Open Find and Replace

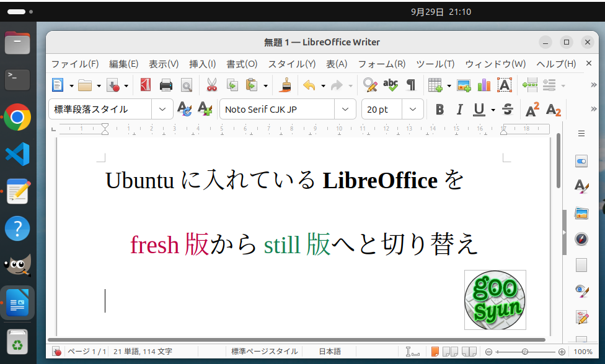[370, 85]
